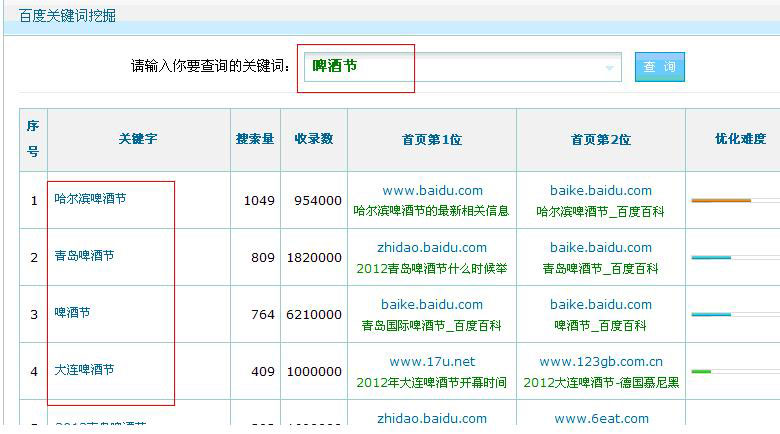Viewport: 780px width, 434px height.
Task: Open 青岛国际啤酒节_百度百科 link
Action: click(x=431, y=326)
